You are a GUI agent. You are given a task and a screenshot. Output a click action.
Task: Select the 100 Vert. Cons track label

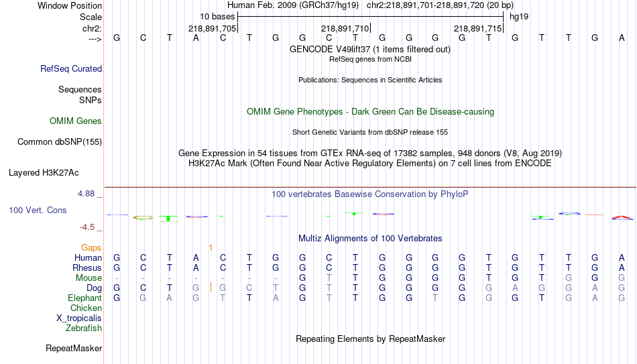38,210
